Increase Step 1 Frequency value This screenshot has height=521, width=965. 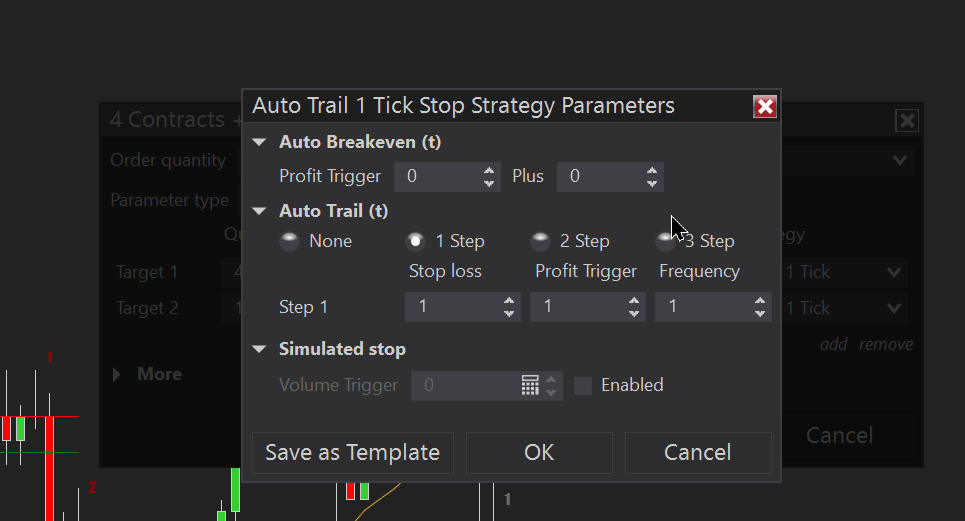pyautogui.click(x=760, y=301)
